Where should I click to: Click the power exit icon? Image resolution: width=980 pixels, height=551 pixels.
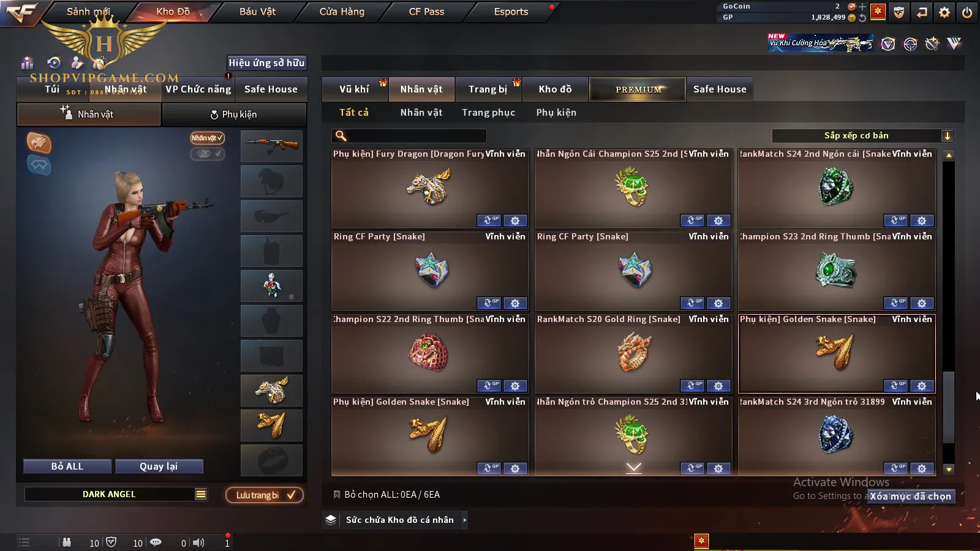967,12
